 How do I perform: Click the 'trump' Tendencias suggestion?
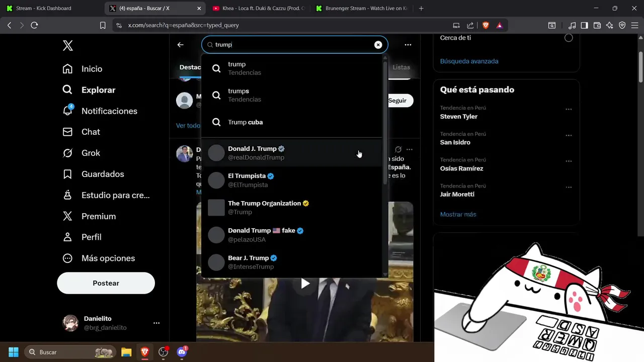pyautogui.click(x=292, y=68)
